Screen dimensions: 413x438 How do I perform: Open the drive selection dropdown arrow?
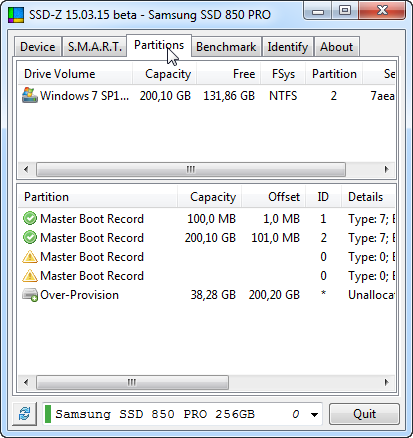[314, 415]
